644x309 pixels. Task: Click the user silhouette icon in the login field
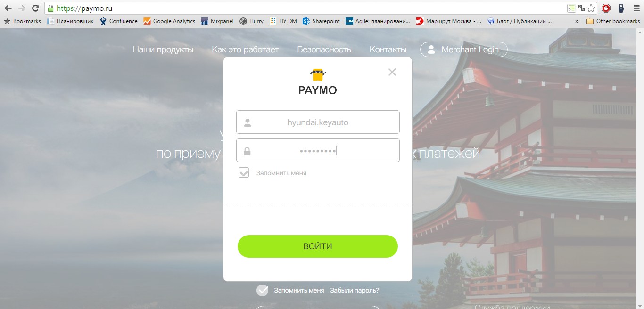tap(247, 123)
